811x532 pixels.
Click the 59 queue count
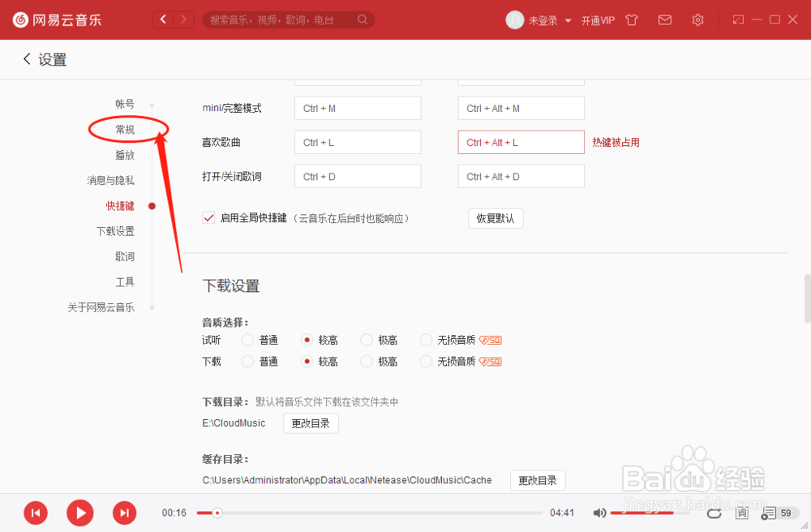[x=786, y=513]
